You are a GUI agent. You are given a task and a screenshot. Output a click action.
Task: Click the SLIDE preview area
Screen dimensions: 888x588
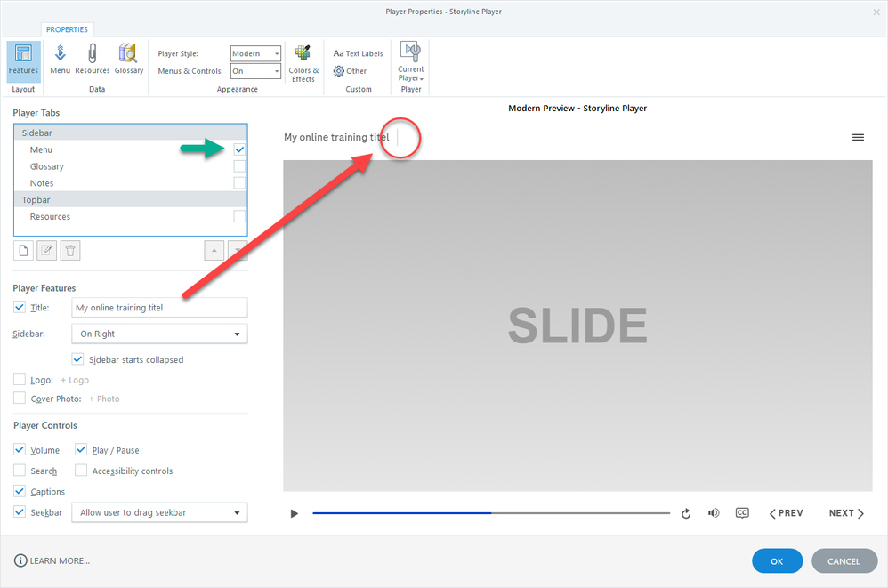click(577, 326)
